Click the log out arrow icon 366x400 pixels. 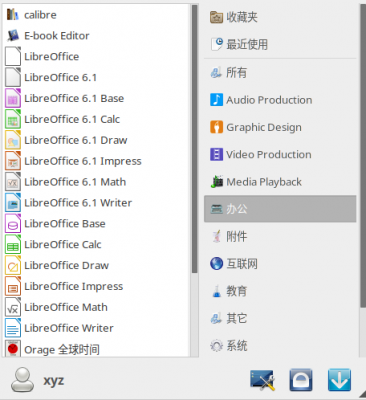(x=339, y=380)
